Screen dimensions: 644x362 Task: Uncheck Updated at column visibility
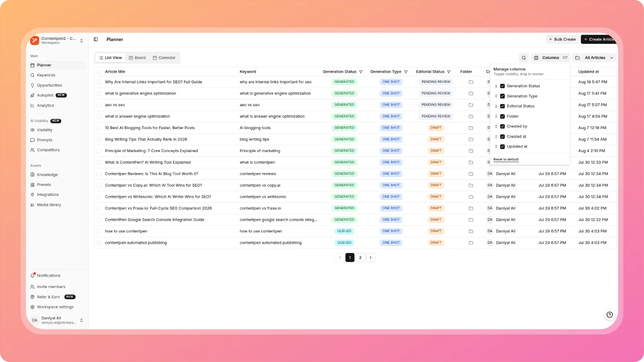pos(502,147)
